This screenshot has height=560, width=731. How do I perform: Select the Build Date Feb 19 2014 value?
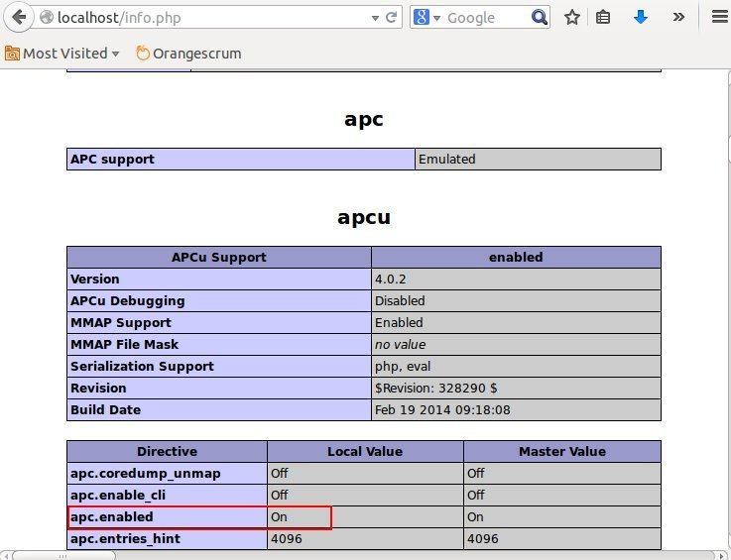tap(516, 410)
